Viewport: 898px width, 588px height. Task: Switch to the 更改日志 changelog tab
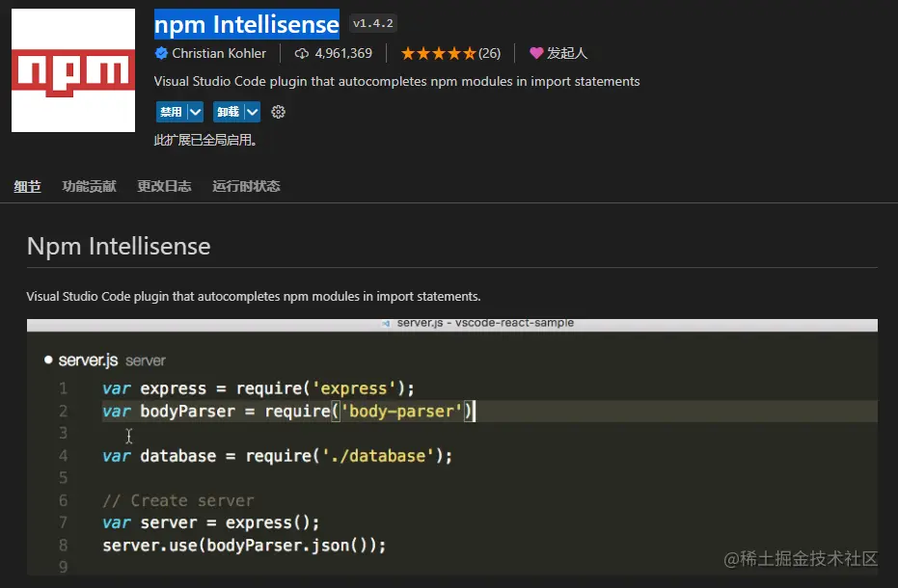pos(164,186)
